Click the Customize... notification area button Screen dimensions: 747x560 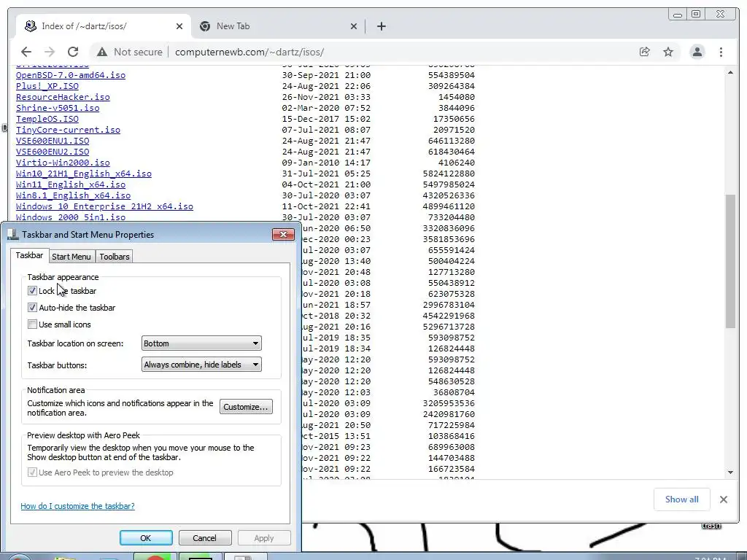[246, 407]
